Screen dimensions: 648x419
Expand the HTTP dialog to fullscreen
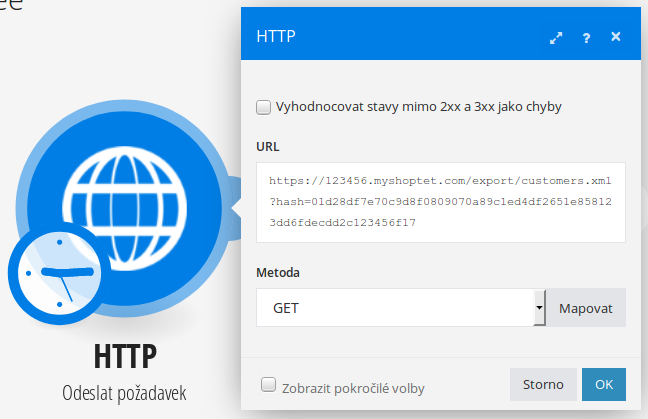(x=556, y=38)
